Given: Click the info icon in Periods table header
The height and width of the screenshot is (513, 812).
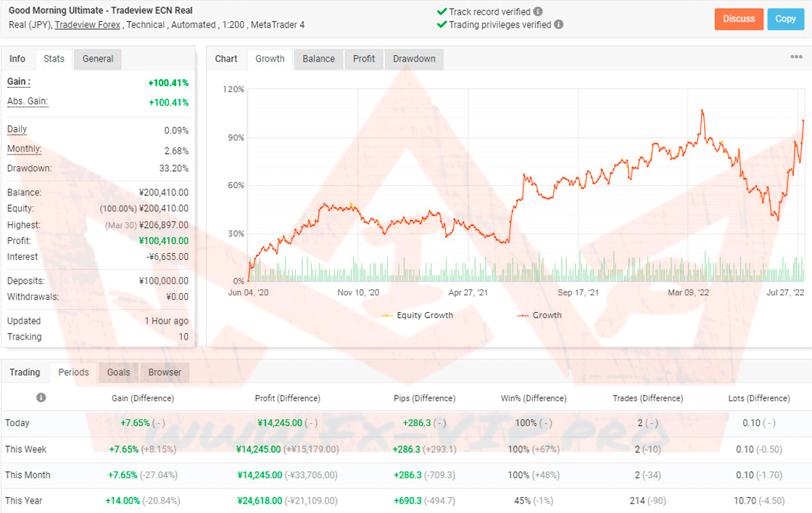Looking at the screenshot, I should tap(41, 398).
